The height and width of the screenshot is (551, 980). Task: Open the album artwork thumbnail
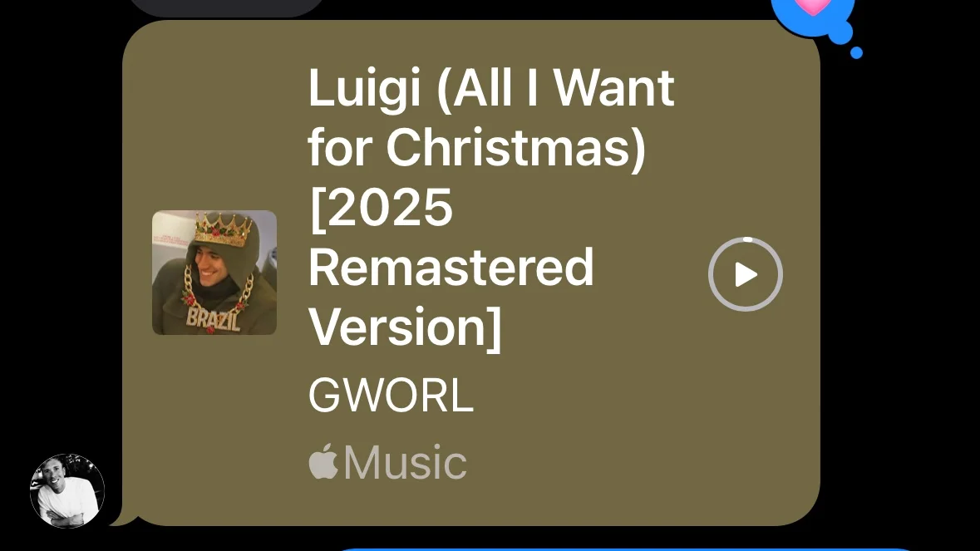(214, 273)
